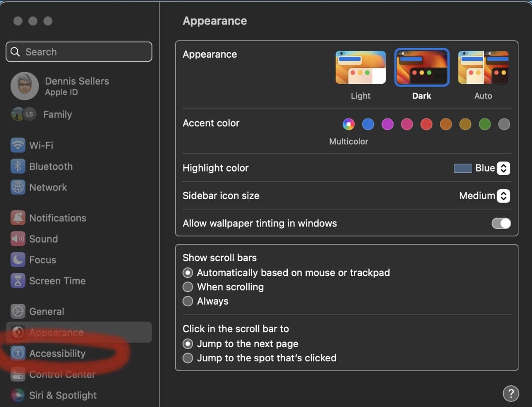Pick the green accent color swatch
The width and height of the screenshot is (532, 407).
(485, 125)
